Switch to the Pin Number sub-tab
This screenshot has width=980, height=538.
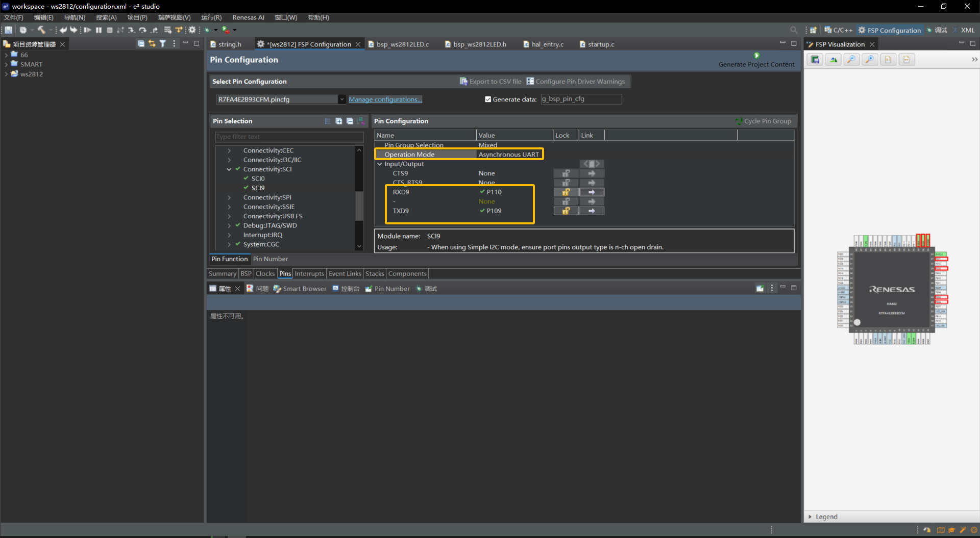coord(271,259)
